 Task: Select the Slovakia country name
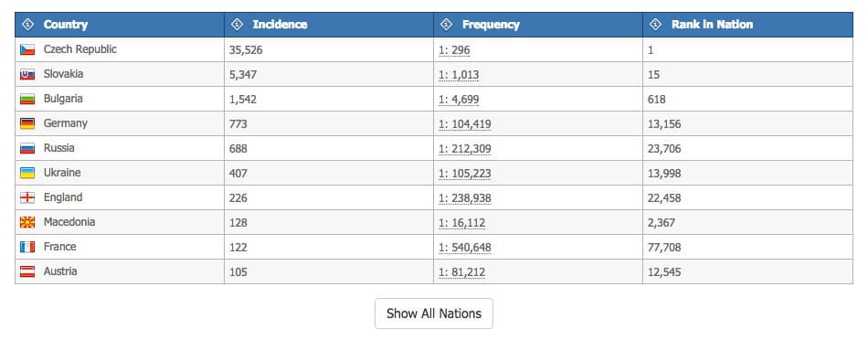point(64,74)
